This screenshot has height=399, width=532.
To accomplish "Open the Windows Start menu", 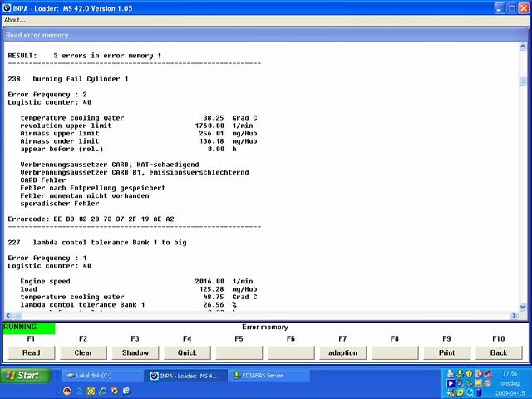I will (22, 376).
